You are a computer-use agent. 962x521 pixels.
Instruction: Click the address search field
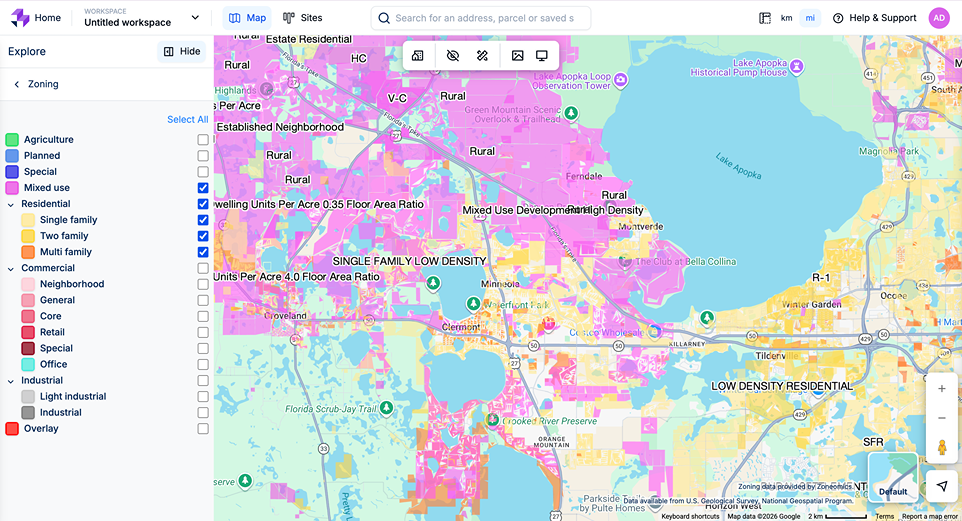483,18
